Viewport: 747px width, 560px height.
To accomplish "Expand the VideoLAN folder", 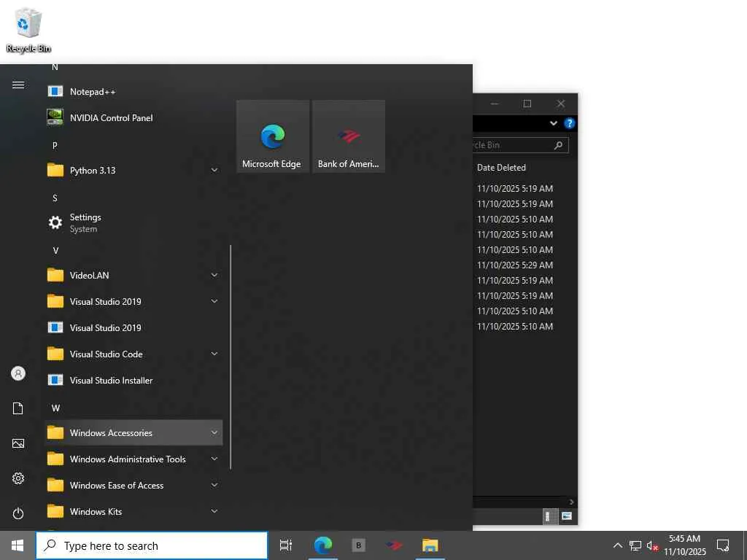I will (133, 275).
